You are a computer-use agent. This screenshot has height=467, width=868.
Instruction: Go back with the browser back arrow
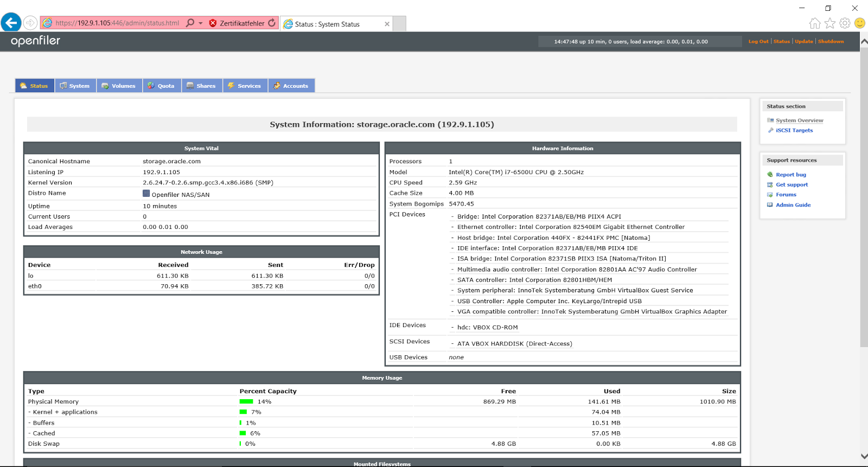(x=11, y=23)
